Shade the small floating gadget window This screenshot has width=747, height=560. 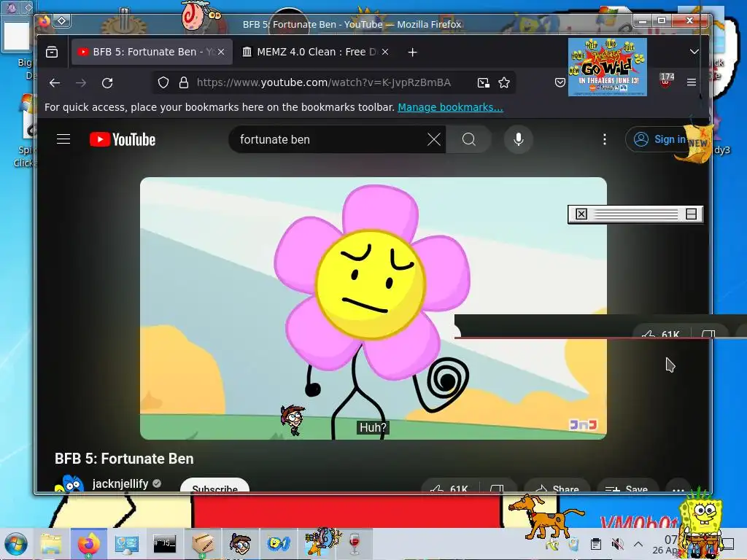[692, 214]
